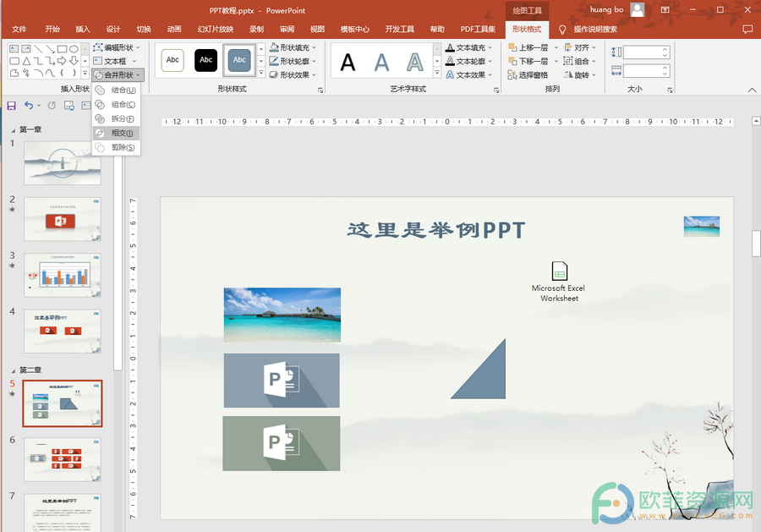
Task: Click the Union (结合) merge option
Action: coord(117,90)
